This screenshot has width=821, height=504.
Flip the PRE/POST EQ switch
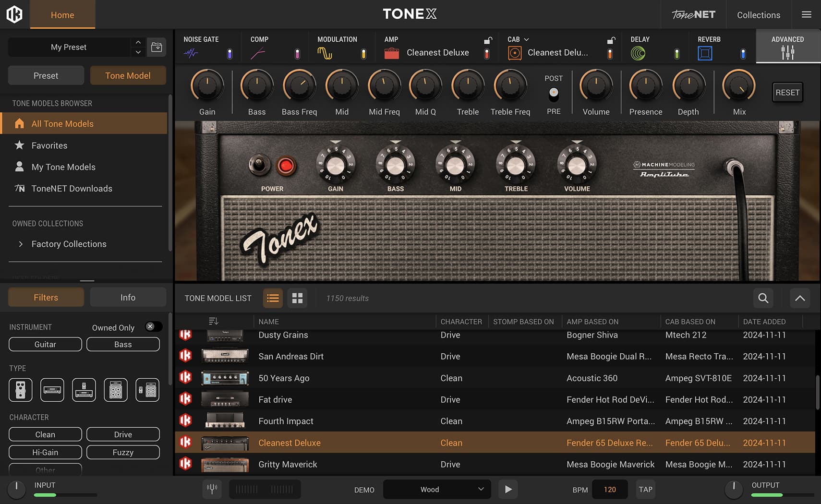(x=554, y=95)
